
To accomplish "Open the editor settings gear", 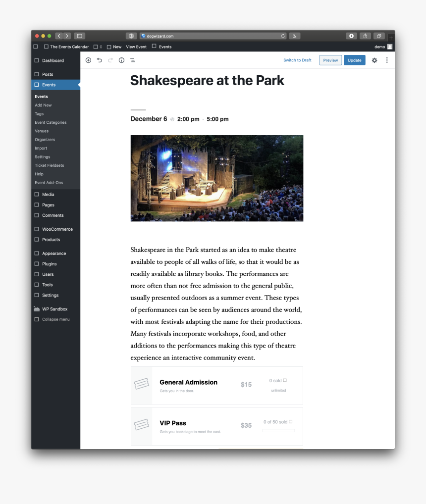I will (x=374, y=60).
